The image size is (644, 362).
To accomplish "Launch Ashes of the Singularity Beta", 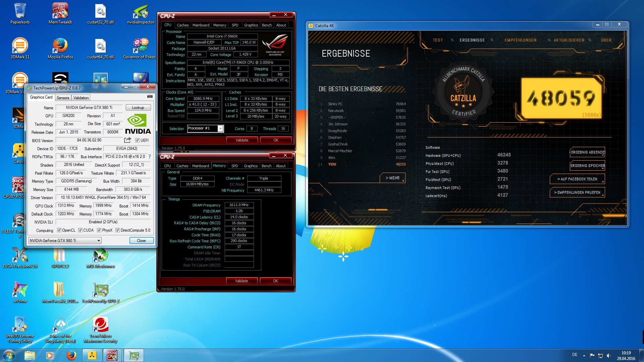I will 60,330.
